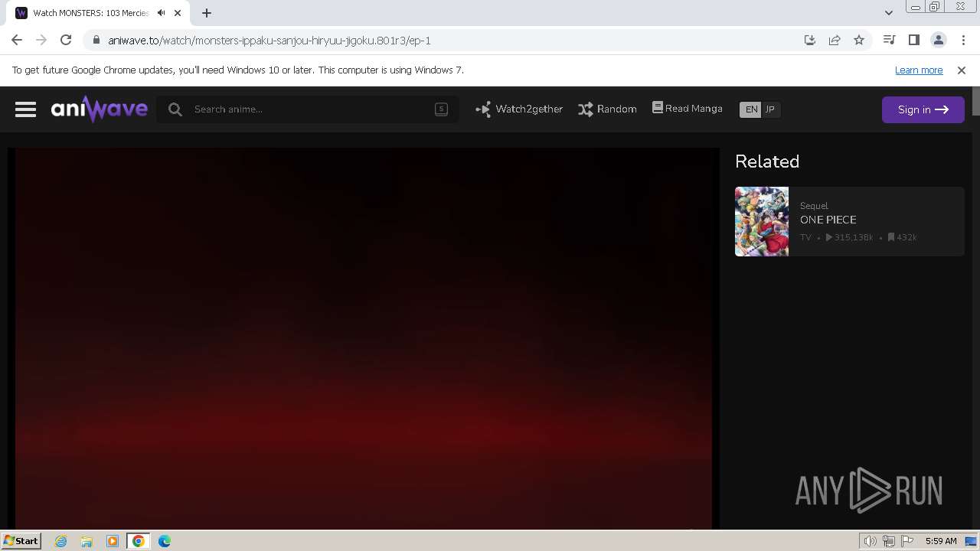The image size is (980, 551).
Task: Open the ONE PIECE sequel title
Action: click(828, 220)
